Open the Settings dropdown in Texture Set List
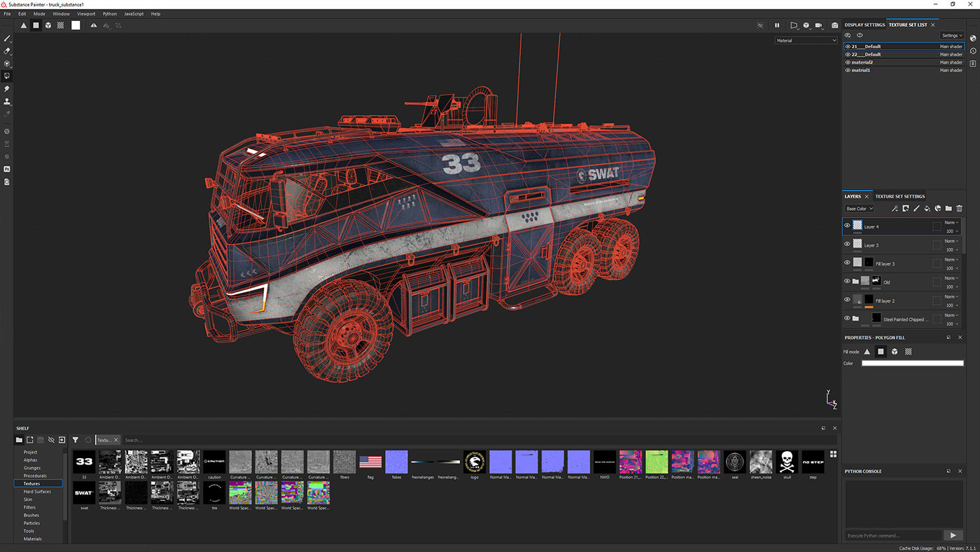 pyautogui.click(x=952, y=35)
